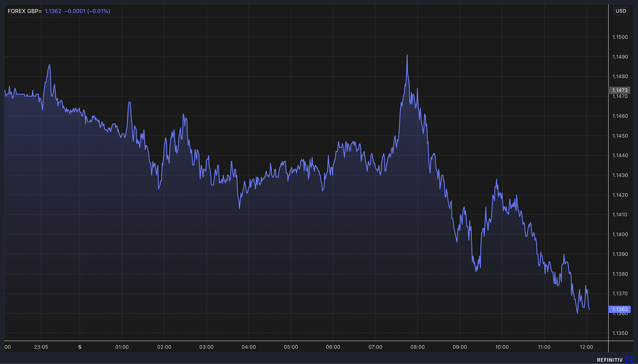Screen dimensions: 638x364
Task: Click the 1.1390 price axis label
Action: (620, 254)
